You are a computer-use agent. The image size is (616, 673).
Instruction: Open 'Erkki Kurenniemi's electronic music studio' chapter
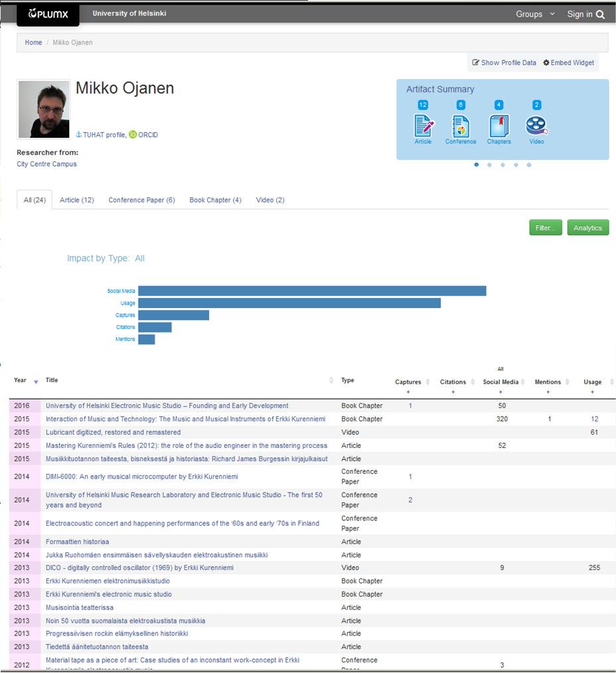[109, 594]
